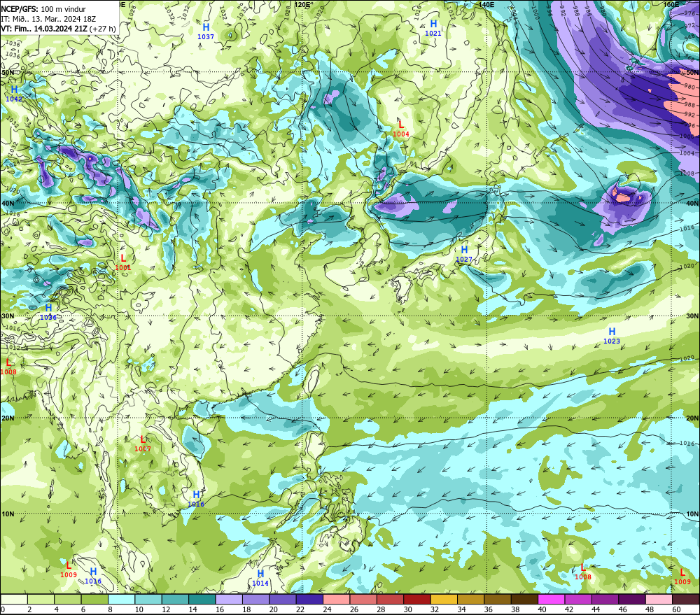
Task: Select the light pink 48–60 legend swatch
Action: coord(659,599)
